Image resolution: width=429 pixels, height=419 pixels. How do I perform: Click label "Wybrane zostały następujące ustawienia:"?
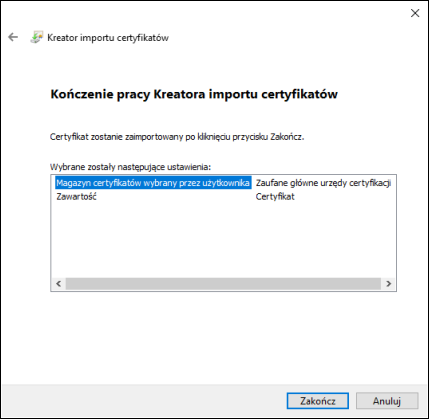[x=130, y=167]
